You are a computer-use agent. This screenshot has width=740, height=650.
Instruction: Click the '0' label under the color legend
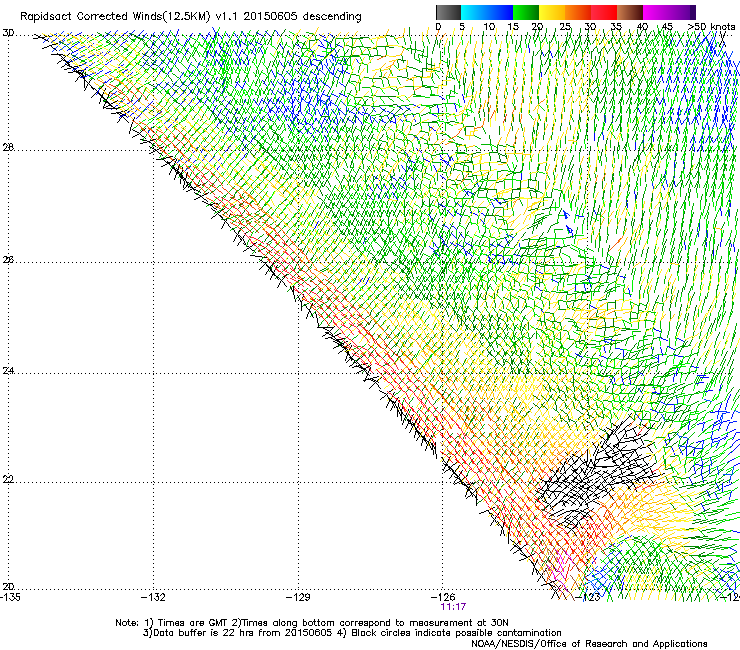[x=438, y=27]
